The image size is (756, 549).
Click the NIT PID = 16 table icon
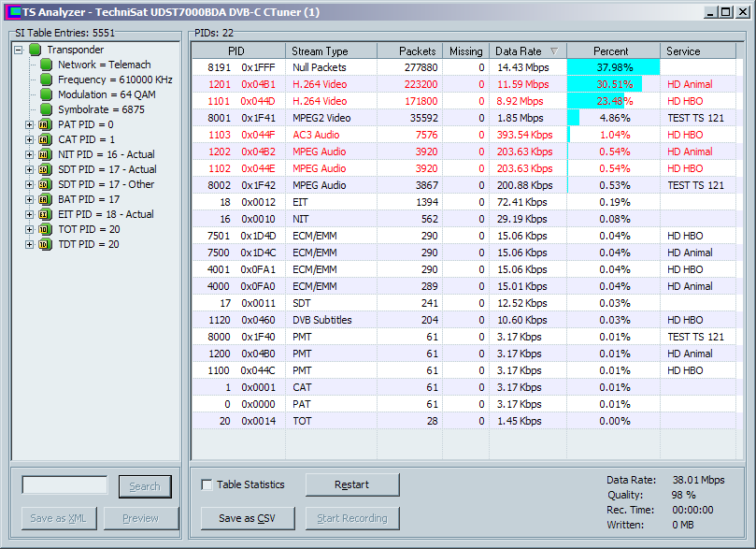click(45, 154)
